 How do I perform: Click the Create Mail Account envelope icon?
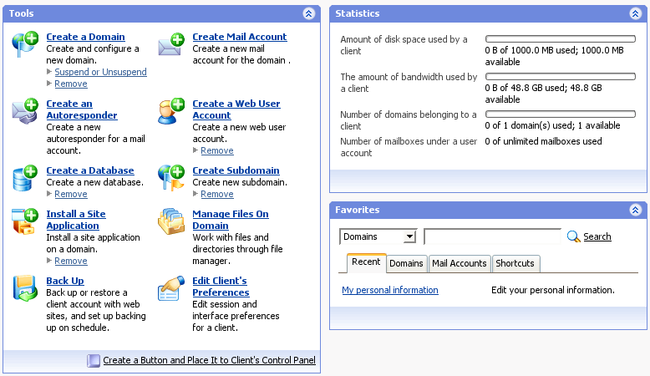point(171,44)
